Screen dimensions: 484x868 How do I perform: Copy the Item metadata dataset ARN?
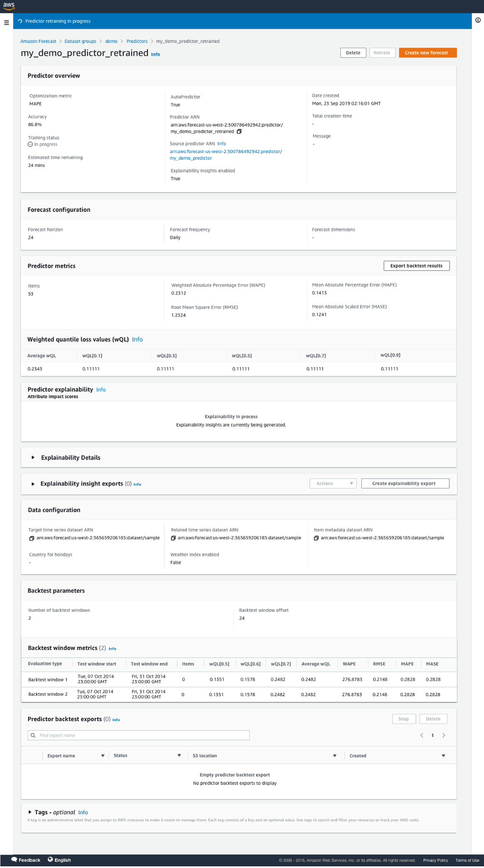tap(316, 538)
